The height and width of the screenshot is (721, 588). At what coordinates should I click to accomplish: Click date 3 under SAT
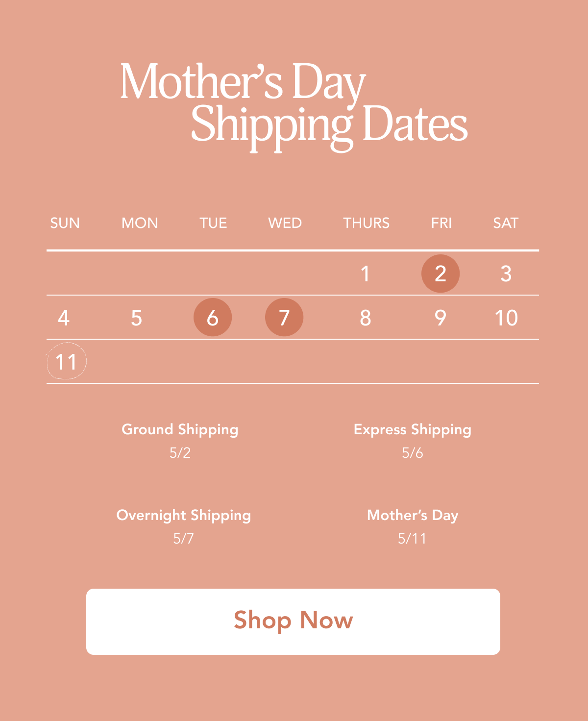(x=506, y=273)
